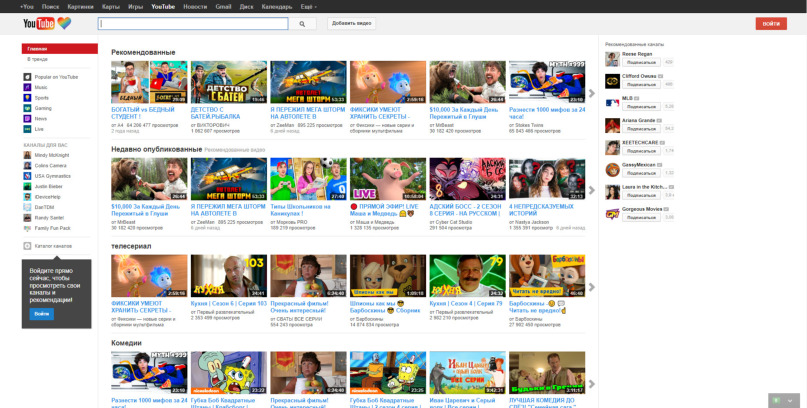Click Mindy McKnight channel avatar
Viewport: 807px width, 408px height.
click(27, 155)
